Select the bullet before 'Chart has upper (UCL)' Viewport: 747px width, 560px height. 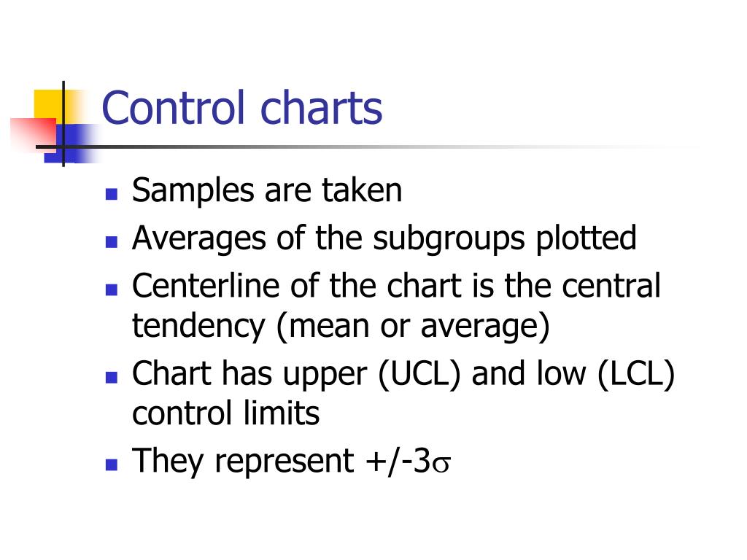pyautogui.click(x=112, y=377)
